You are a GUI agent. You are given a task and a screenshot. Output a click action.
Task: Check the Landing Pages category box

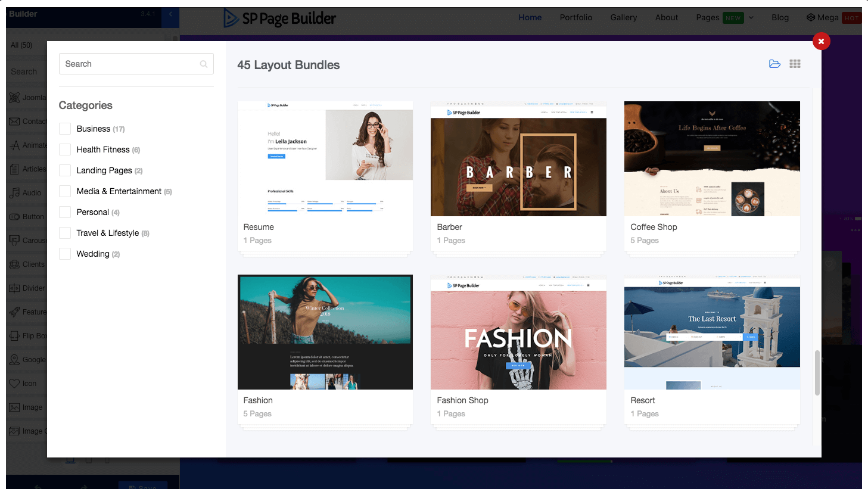click(65, 170)
